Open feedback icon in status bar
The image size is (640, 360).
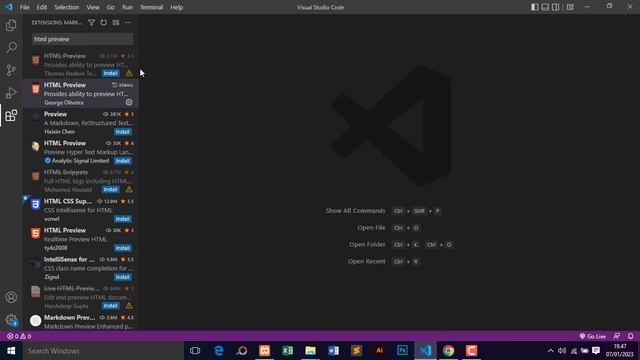point(617,336)
